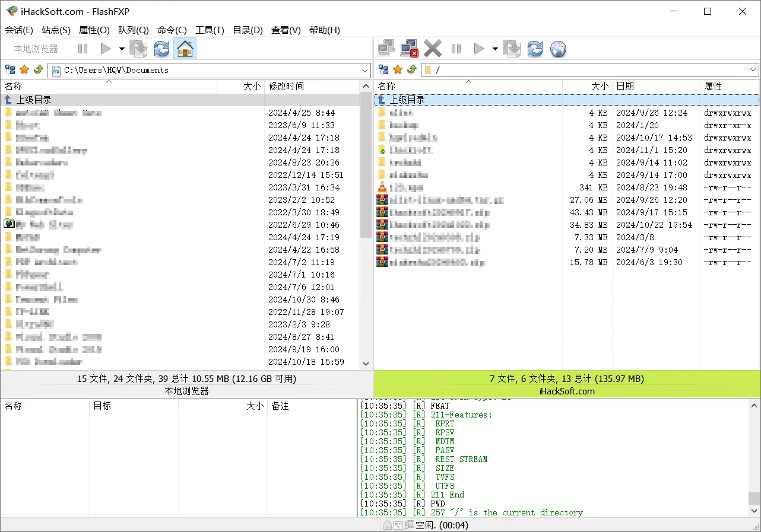Image resolution: width=761 pixels, height=532 pixels.
Task: Open the 工具(T) menu
Action: [210, 30]
